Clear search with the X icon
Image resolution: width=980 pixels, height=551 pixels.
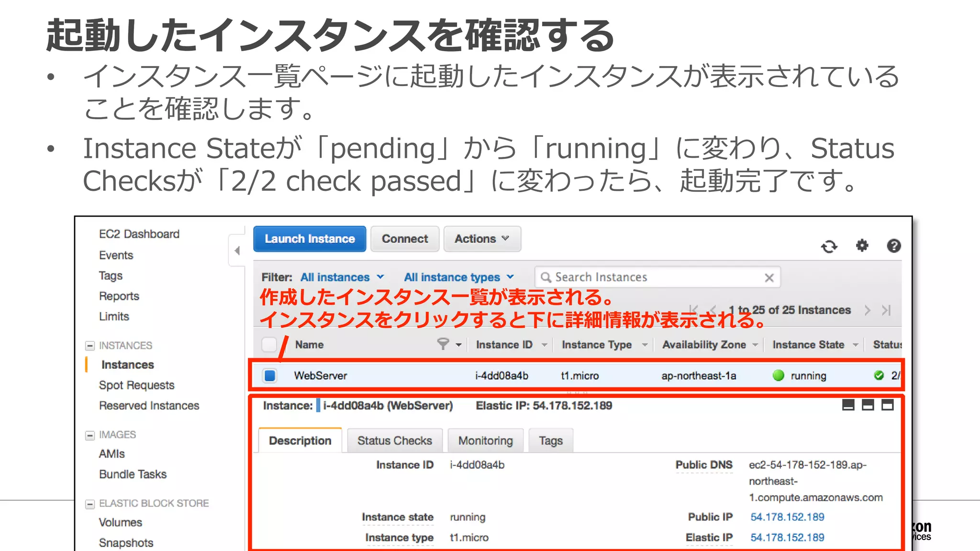[769, 278]
